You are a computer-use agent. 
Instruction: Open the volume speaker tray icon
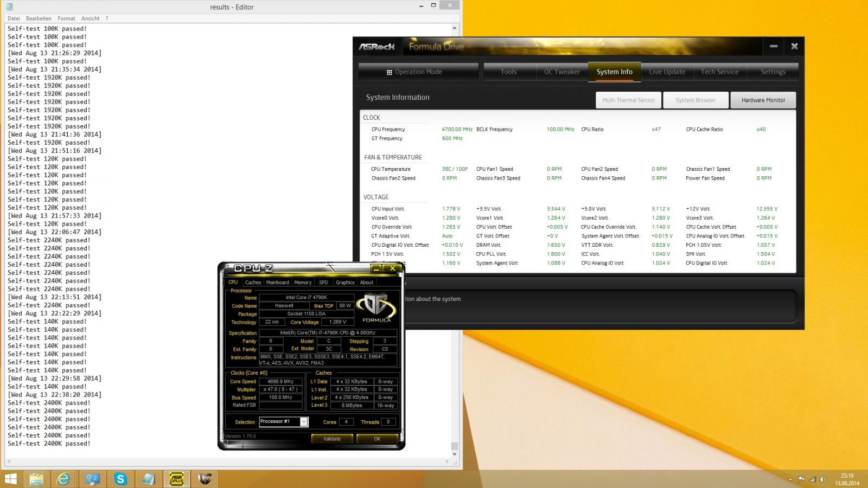(x=823, y=479)
